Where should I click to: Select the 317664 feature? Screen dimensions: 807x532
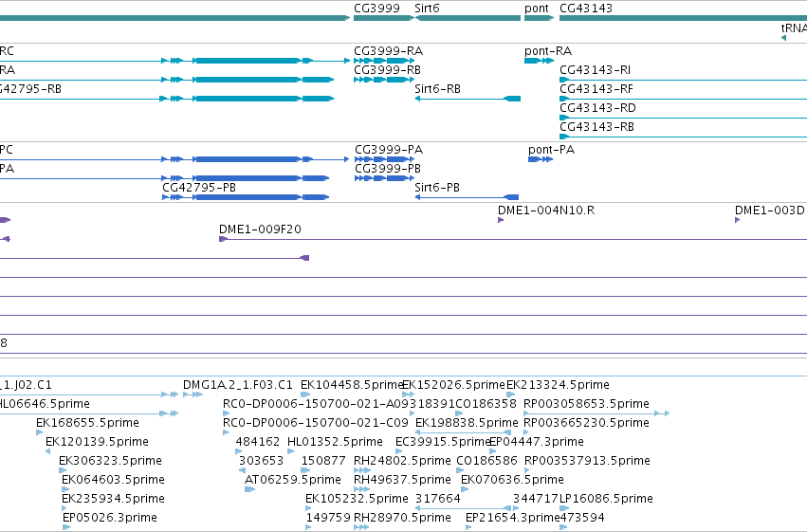[438, 499]
